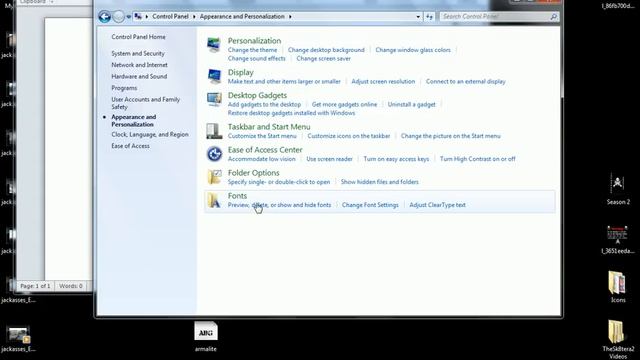Go to Control Panel Home
The image size is (640, 360).
coord(138,37)
